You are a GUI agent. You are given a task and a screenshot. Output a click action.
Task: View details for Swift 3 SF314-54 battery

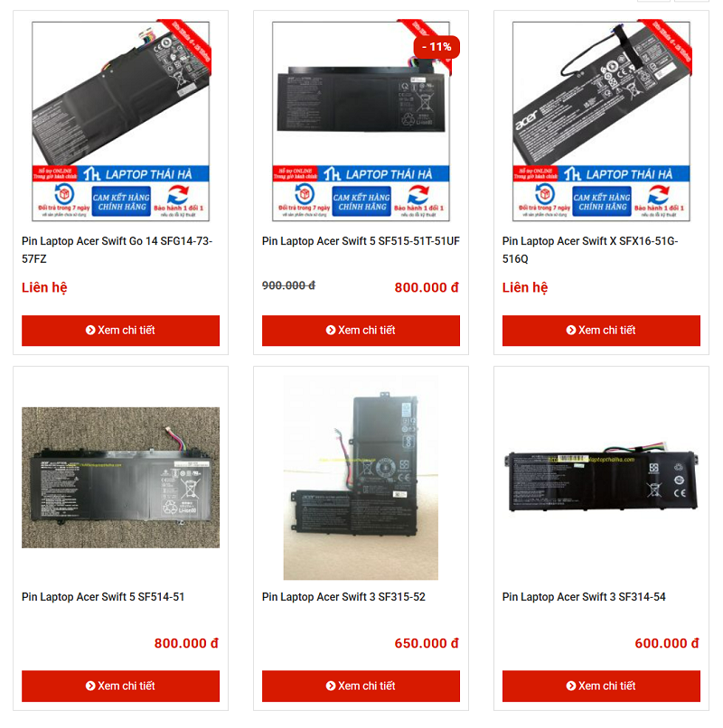pyautogui.click(x=601, y=686)
